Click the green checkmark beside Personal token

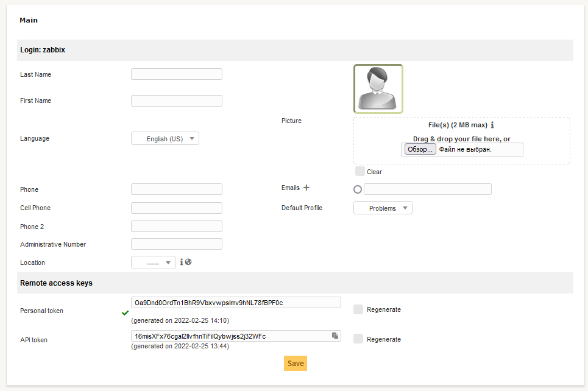(x=126, y=313)
